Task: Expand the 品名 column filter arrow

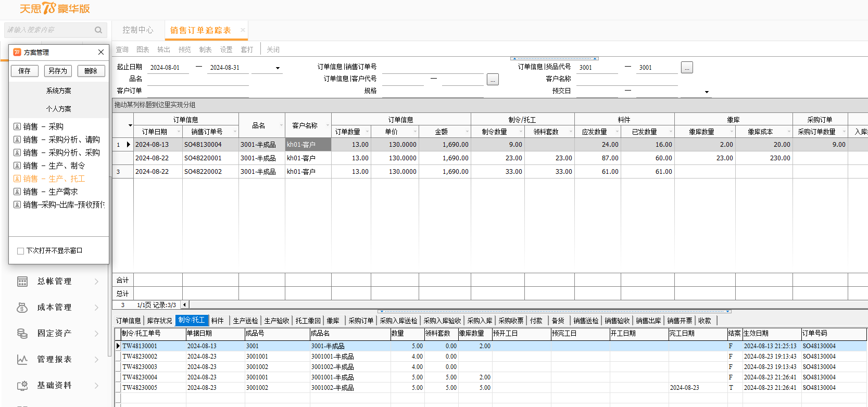Action: [x=281, y=125]
